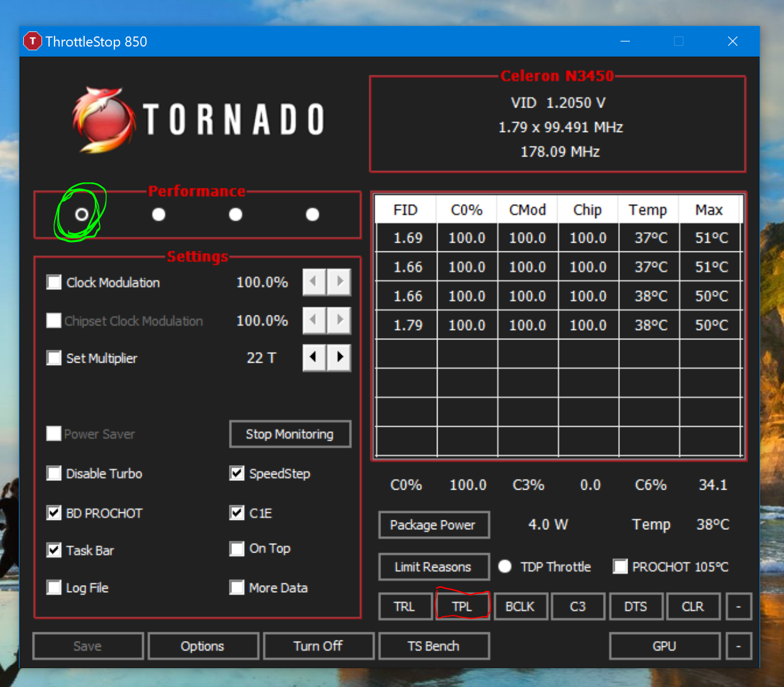The image size is (784, 687).
Task: Click the FID column header
Action: pyautogui.click(x=406, y=210)
